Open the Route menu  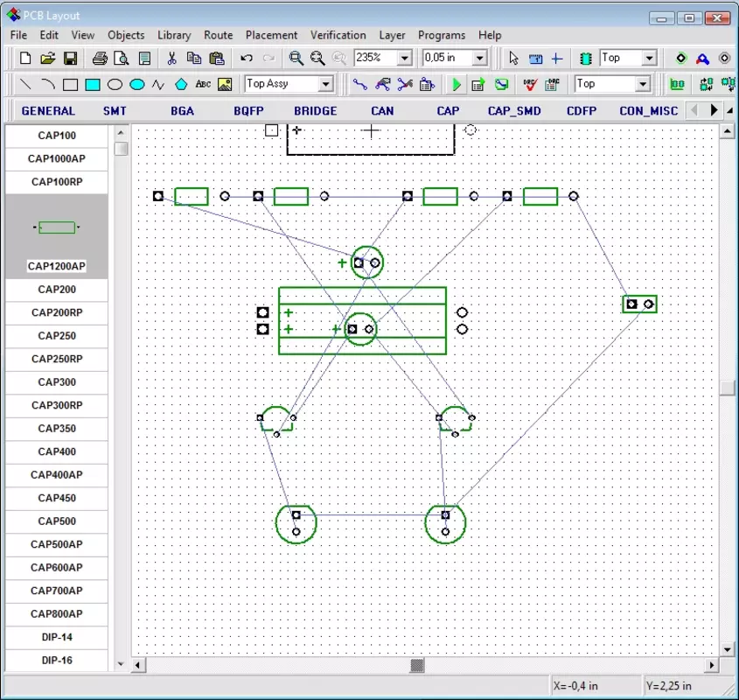219,35
